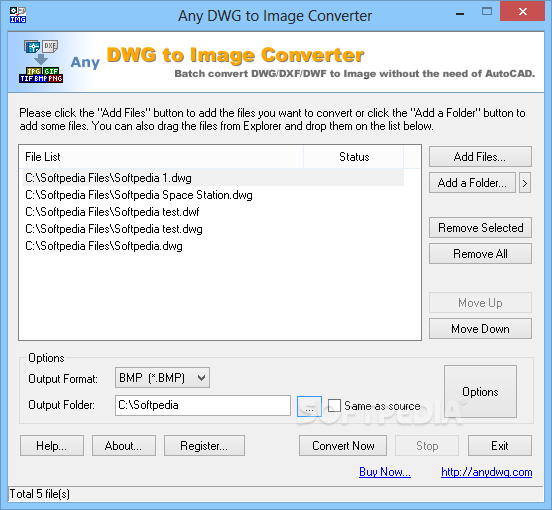
Task: Follow the Buy Now... link
Action: [x=385, y=472]
